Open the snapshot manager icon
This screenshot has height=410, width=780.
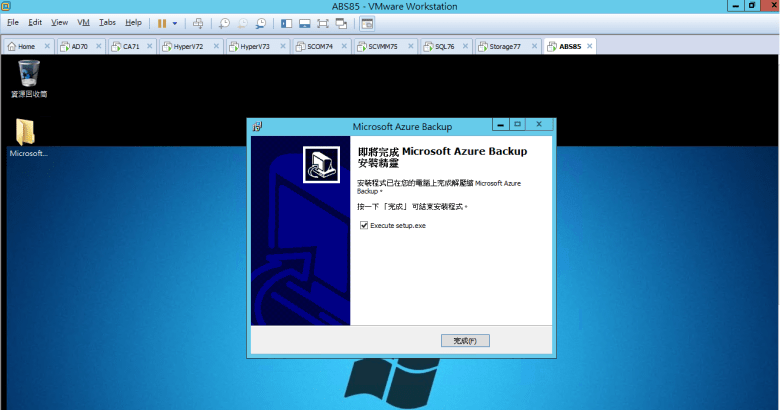(260, 22)
